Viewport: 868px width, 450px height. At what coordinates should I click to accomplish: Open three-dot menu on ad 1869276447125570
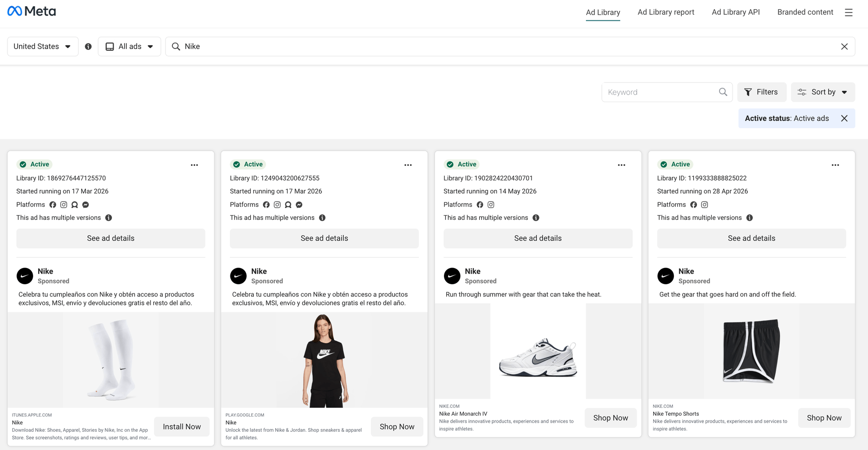pyautogui.click(x=194, y=165)
